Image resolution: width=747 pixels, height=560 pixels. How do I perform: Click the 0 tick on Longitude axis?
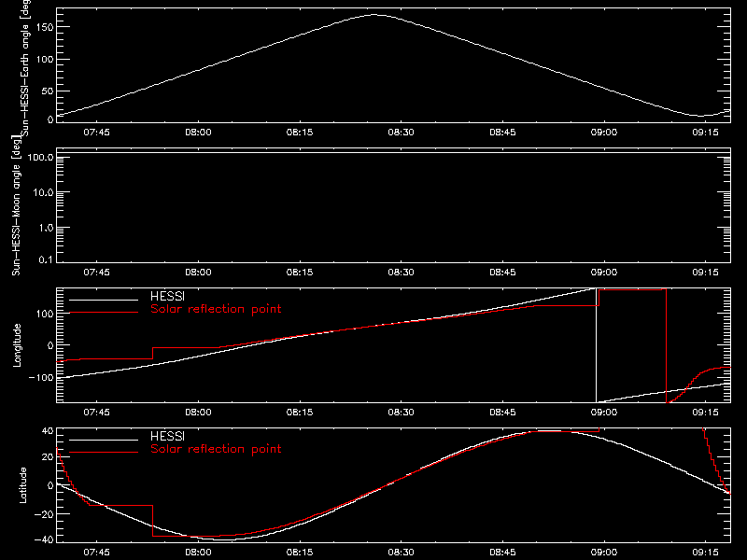click(51, 345)
